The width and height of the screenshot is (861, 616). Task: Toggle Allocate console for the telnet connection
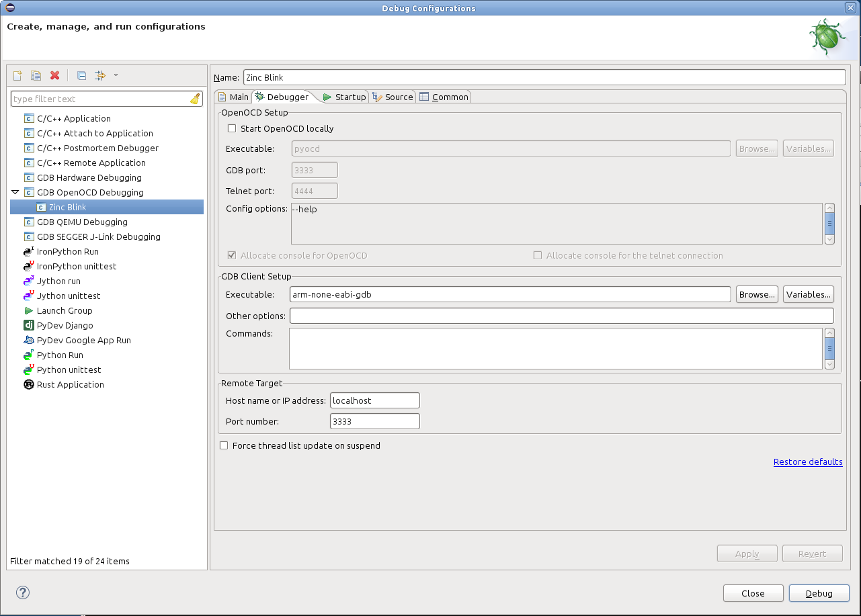point(537,255)
